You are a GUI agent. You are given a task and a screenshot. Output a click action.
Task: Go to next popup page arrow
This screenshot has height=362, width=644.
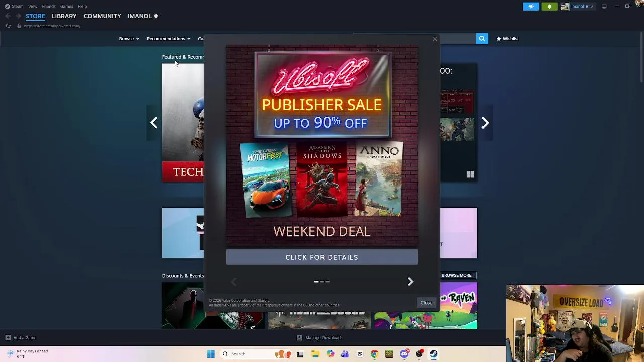click(x=410, y=282)
